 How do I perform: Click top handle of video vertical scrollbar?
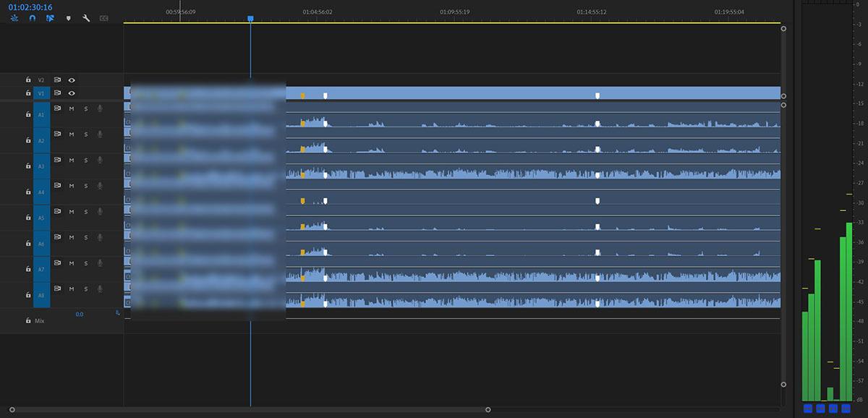pos(784,27)
